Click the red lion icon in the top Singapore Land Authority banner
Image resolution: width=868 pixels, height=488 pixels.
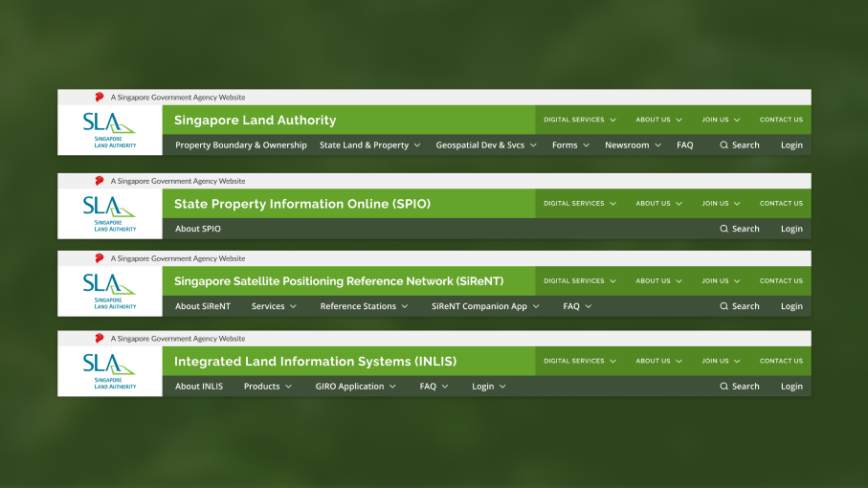[x=100, y=97]
